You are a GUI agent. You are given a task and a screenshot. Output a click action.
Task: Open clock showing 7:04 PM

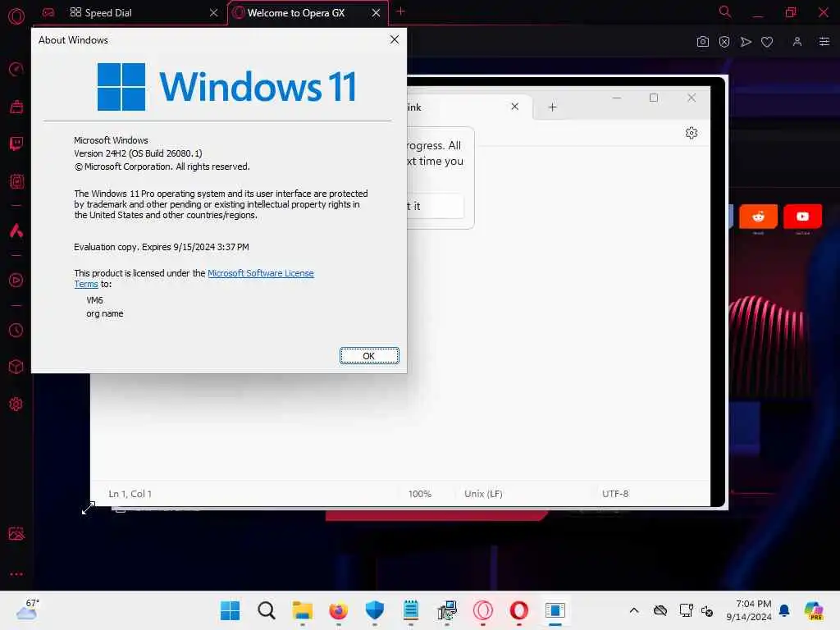749,610
